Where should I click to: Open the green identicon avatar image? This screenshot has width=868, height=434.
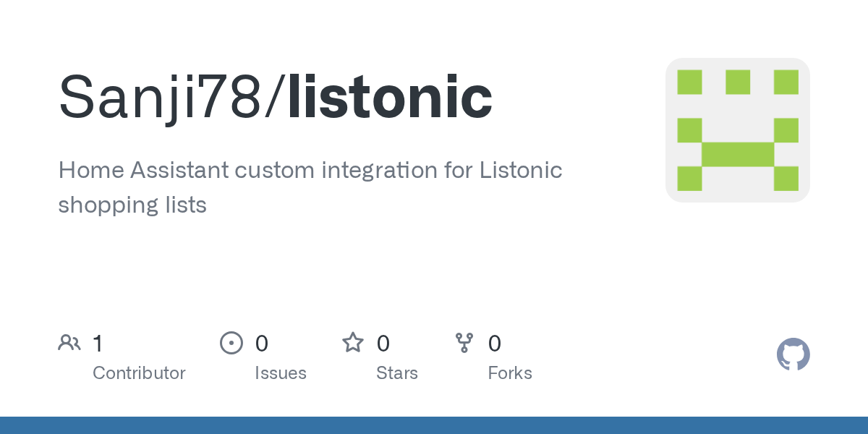tap(737, 130)
